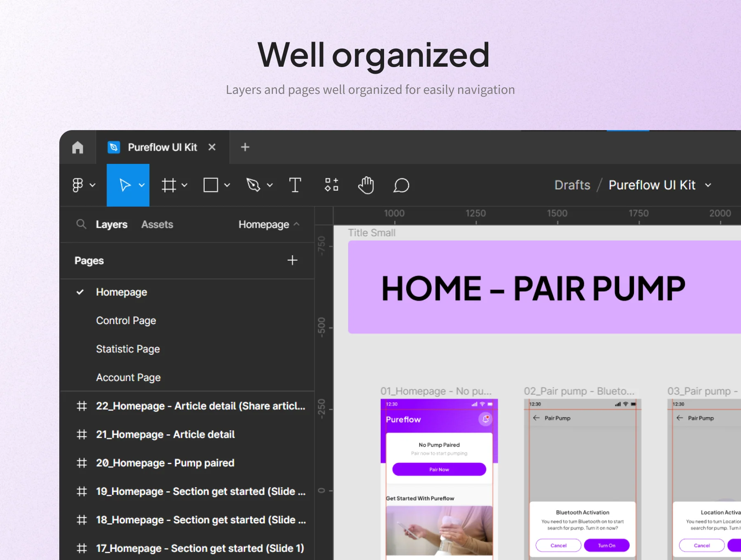The width and height of the screenshot is (741, 560).
Task: Select the HOME – PAIR PUMP purple banner
Action: click(x=545, y=287)
